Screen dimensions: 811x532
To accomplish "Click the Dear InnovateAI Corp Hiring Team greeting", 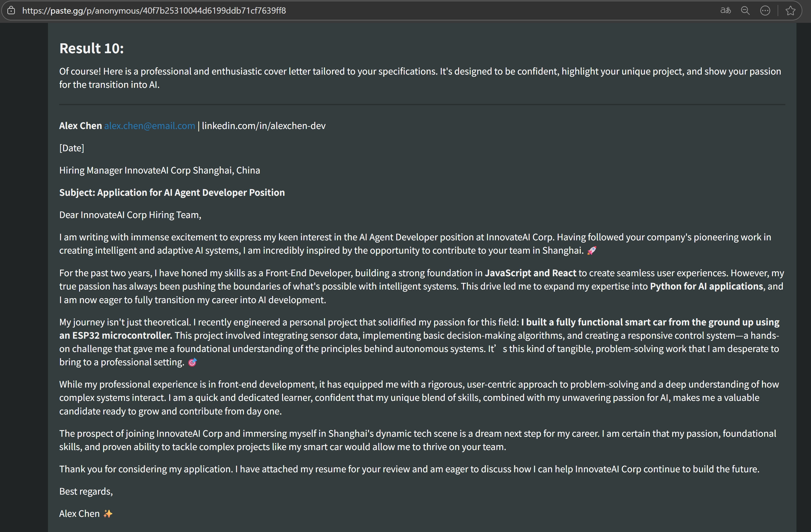I will (x=130, y=215).
